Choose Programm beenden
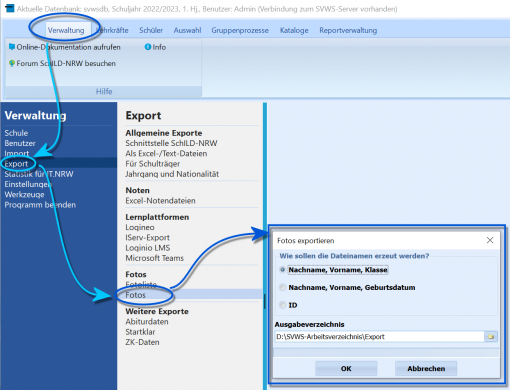The height and width of the screenshot is (390, 510). pyautogui.click(x=40, y=205)
